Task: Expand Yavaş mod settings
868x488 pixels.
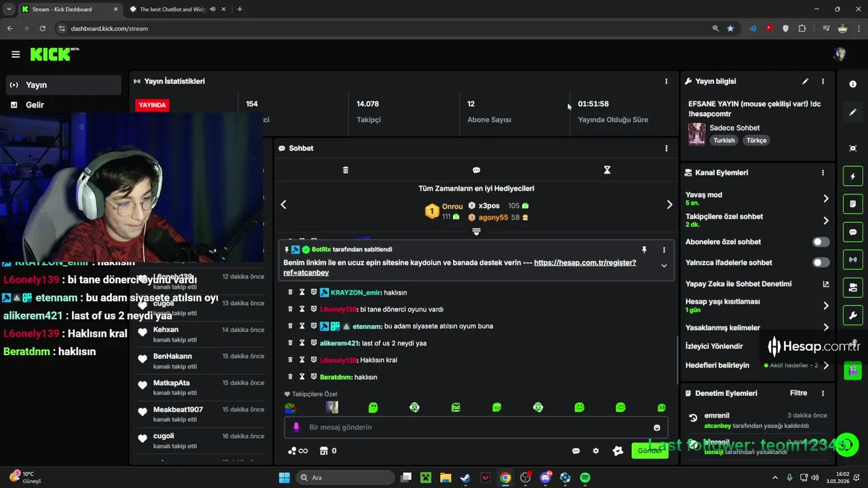Action: pos(825,199)
